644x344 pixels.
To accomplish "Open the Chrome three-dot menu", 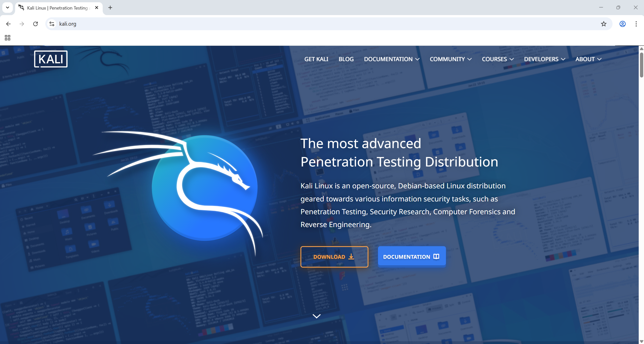I will pos(636,24).
